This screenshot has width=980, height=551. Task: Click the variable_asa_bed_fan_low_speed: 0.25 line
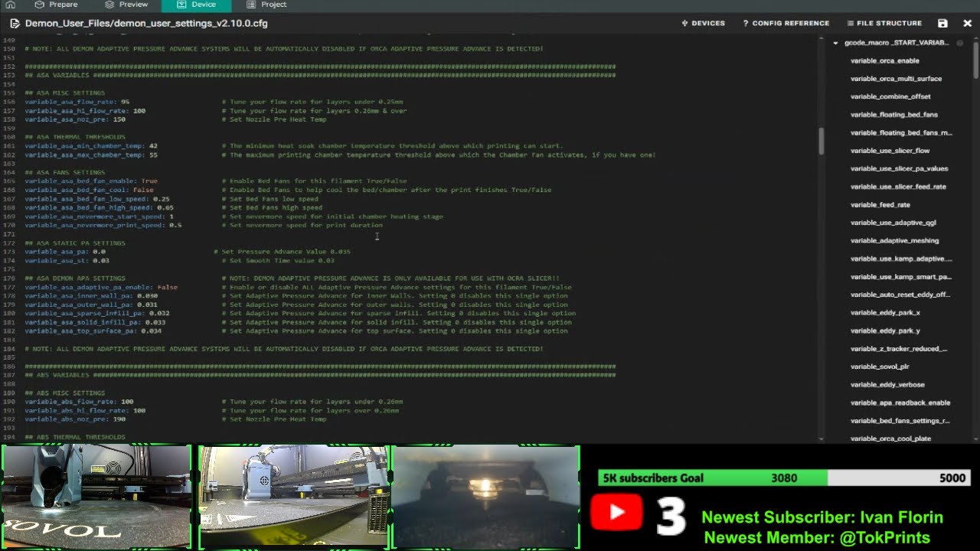(x=97, y=199)
